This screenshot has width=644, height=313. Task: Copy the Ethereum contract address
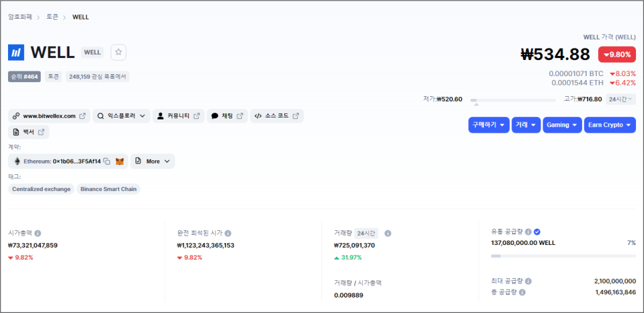[x=107, y=162]
